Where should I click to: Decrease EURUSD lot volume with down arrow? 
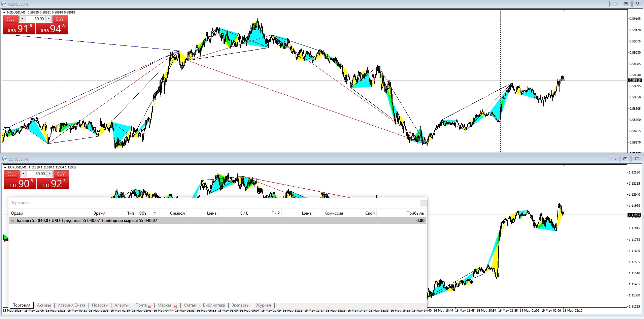(23, 174)
